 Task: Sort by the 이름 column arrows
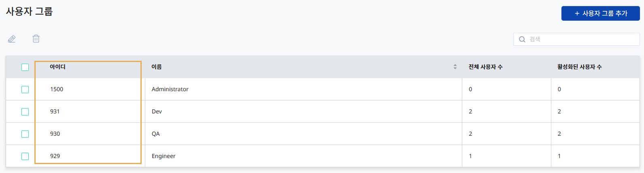455,67
